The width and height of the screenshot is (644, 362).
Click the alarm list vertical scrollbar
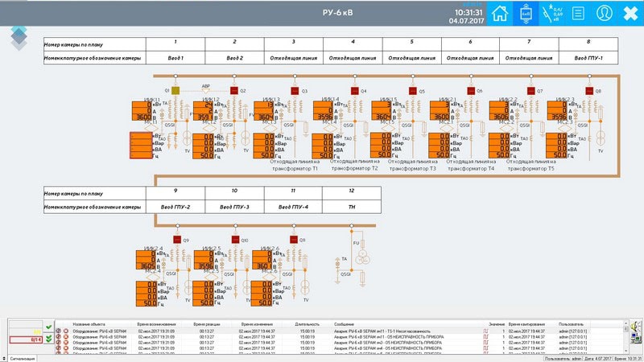pyautogui.click(x=626, y=337)
